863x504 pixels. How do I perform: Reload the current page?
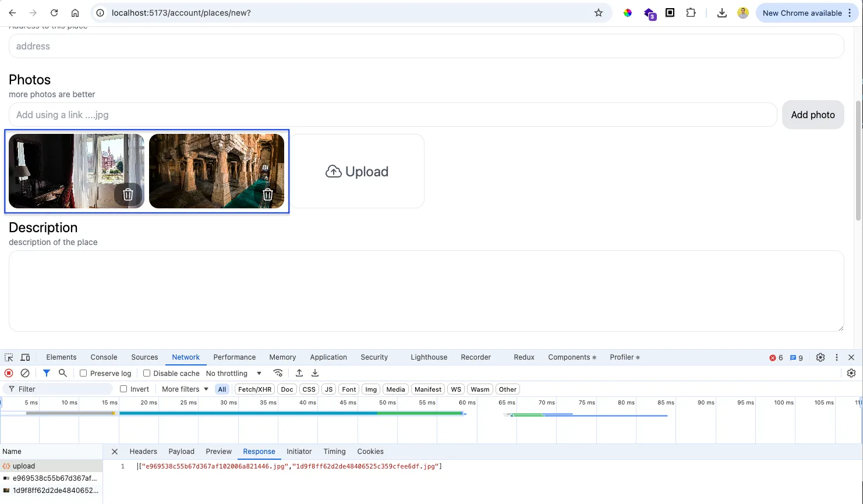pyautogui.click(x=54, y=13)
